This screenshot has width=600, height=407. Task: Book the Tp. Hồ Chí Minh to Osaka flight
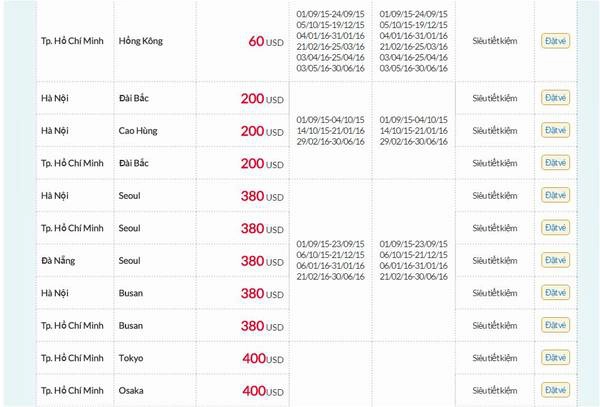(x=555, y=391)
